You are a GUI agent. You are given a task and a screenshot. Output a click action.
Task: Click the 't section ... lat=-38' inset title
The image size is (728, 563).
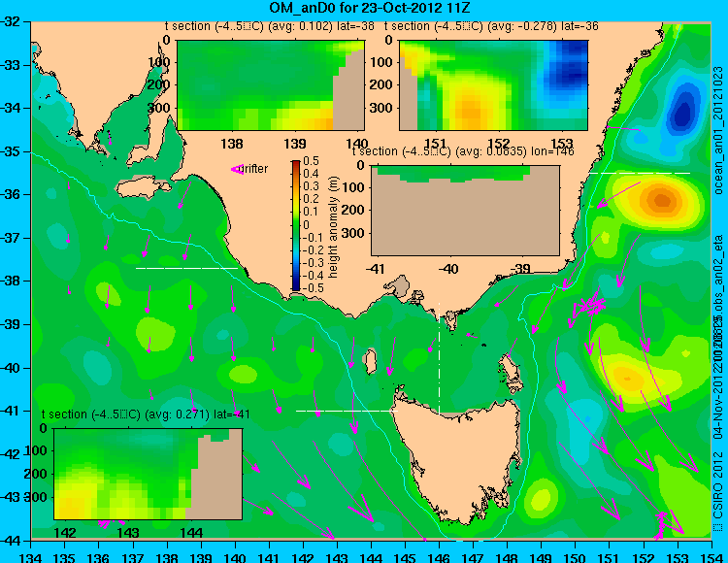click(270, 26)
